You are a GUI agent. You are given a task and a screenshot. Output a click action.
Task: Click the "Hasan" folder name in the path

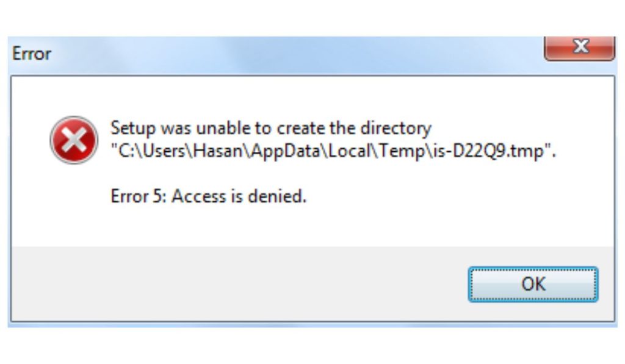[x=214, y=152]
